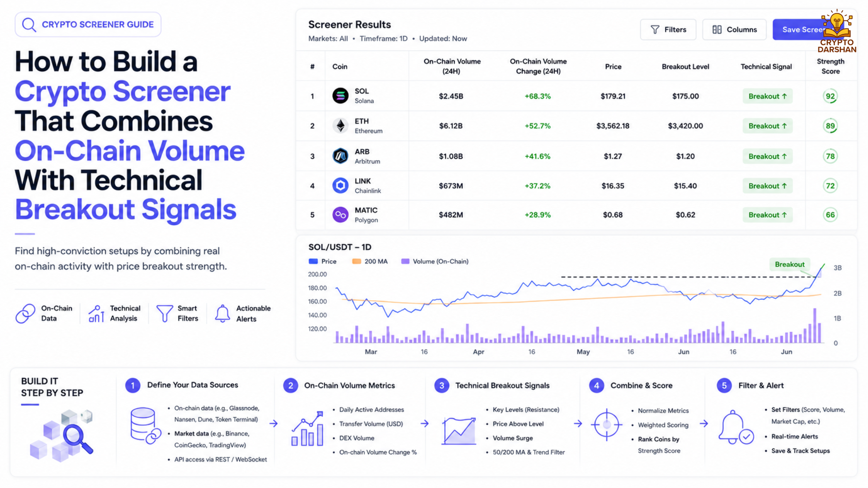Click the MATIC Breakout signal badge
Screen dimensions: 868x488
[767, 215]
